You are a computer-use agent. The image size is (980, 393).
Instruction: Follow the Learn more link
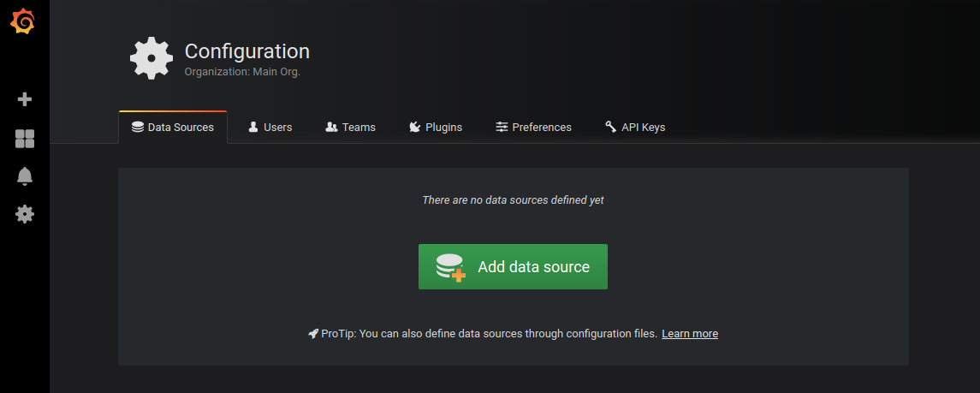click(x=689, y=334)
